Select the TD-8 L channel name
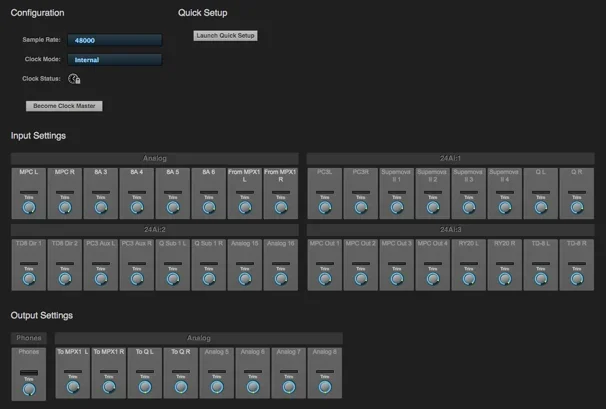Viewport: 606px width, 409px height. 540,243
